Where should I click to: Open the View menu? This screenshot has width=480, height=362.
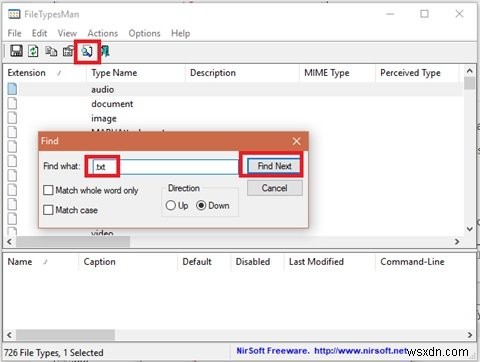[67, 33]
